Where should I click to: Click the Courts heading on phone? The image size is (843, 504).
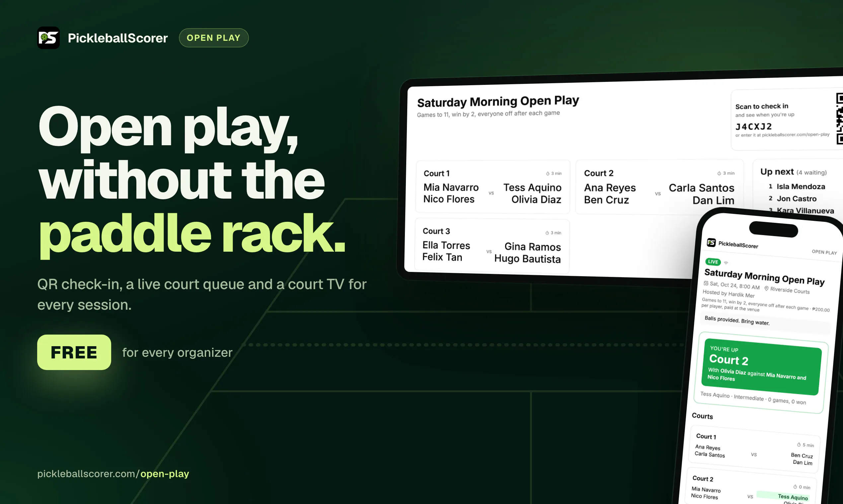click(x=702, y=416)
